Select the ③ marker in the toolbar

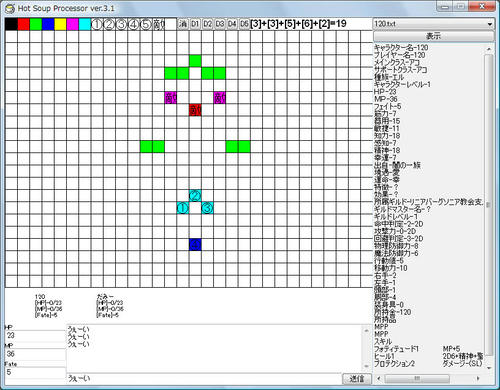pos(121,24)
